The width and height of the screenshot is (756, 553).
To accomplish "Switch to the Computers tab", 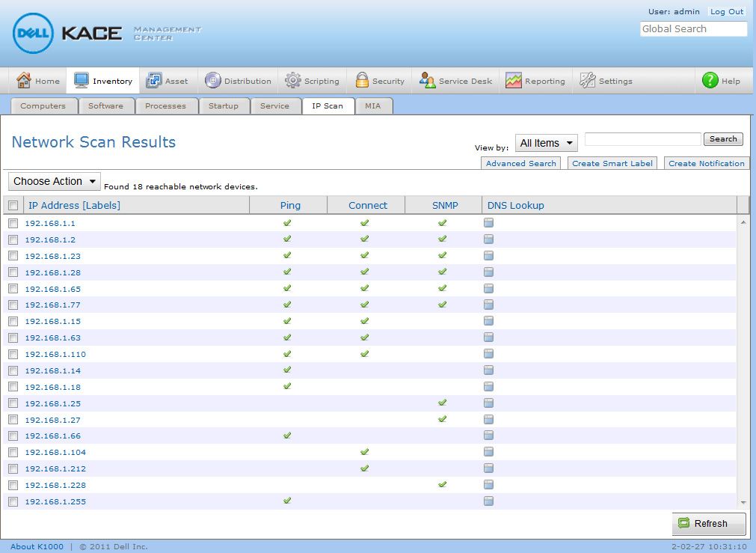I will [43, 106].
